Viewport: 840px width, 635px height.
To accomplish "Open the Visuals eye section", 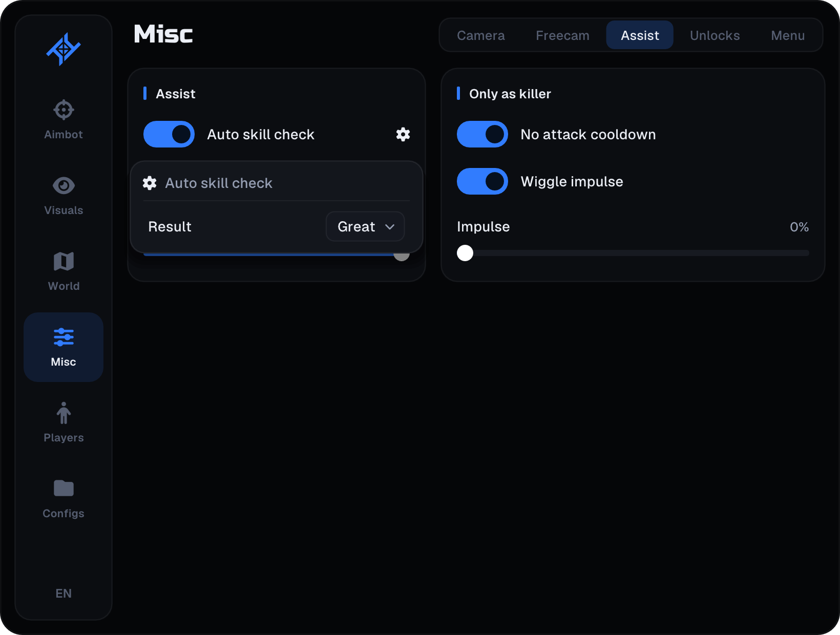I will click(64, 196).
